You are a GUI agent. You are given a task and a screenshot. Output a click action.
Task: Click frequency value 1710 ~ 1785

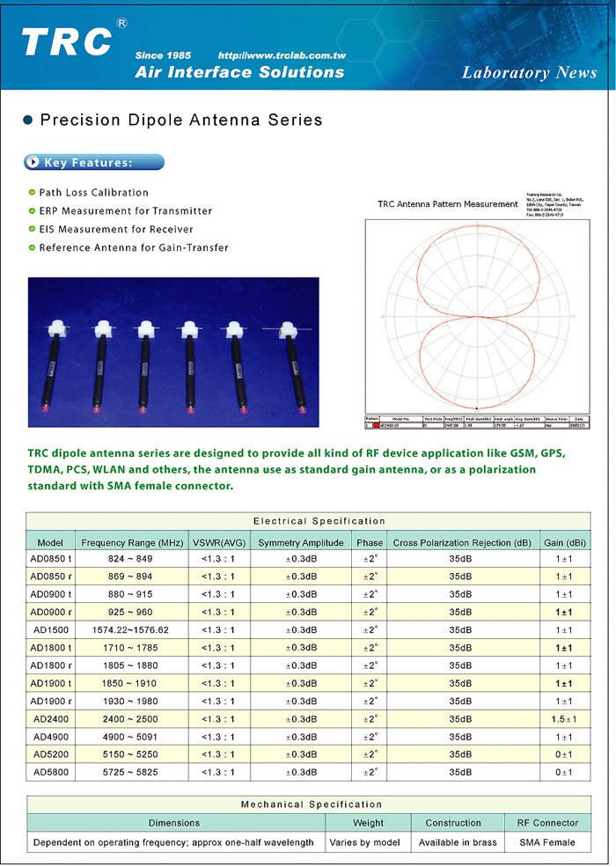(x=130, y=648)
